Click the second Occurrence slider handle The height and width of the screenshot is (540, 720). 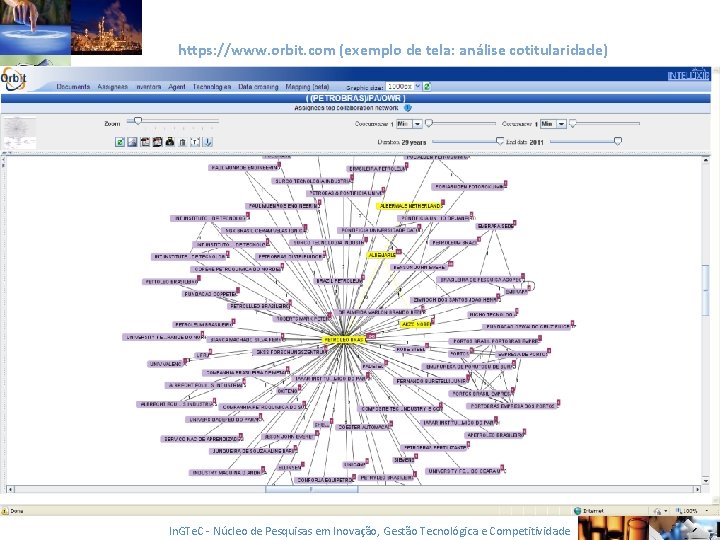click(x=573, y=123)
